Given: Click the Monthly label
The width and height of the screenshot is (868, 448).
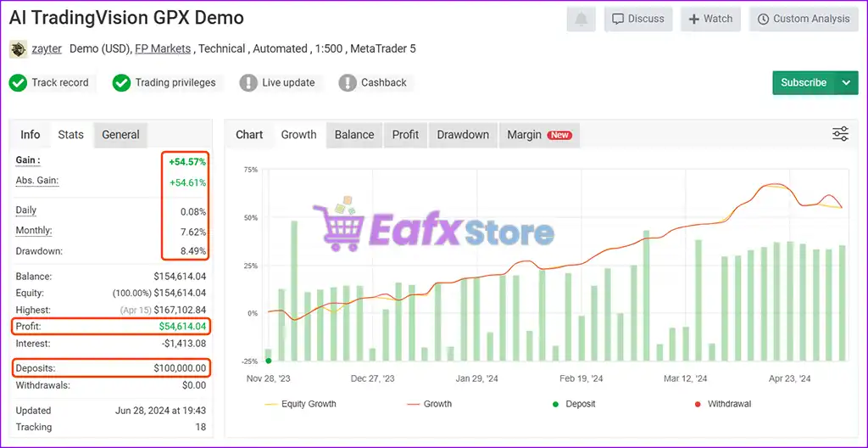Looking at the screenshot, I should click(x=34, y=231).
